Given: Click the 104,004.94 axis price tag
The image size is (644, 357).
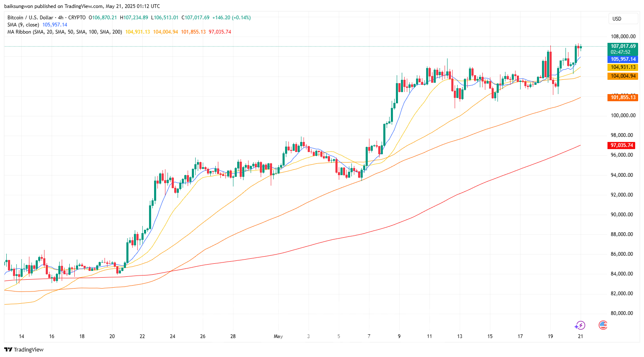Looking at the screenshot, I should click(x=623, y=76).
